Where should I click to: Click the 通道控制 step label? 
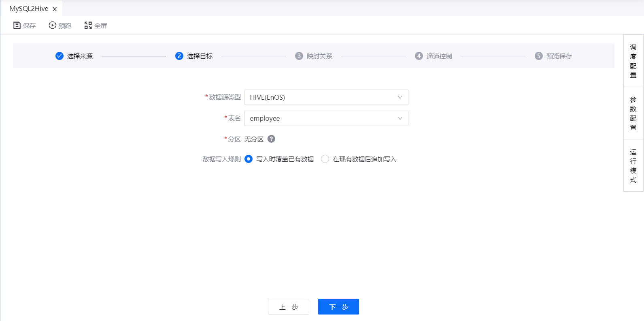(440, 56)
